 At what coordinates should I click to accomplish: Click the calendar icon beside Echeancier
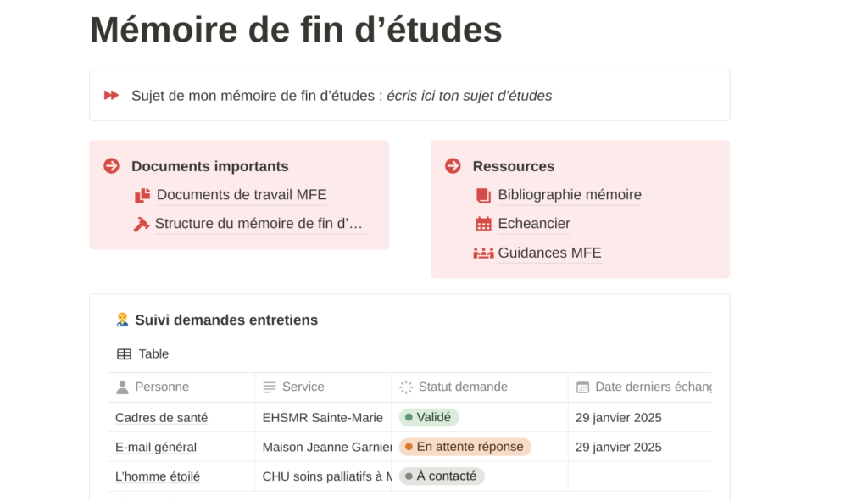click(483, 224)
